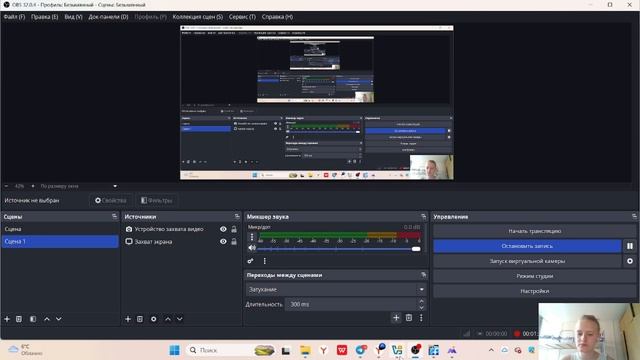Open the Сервис menu

coord(242,17)
